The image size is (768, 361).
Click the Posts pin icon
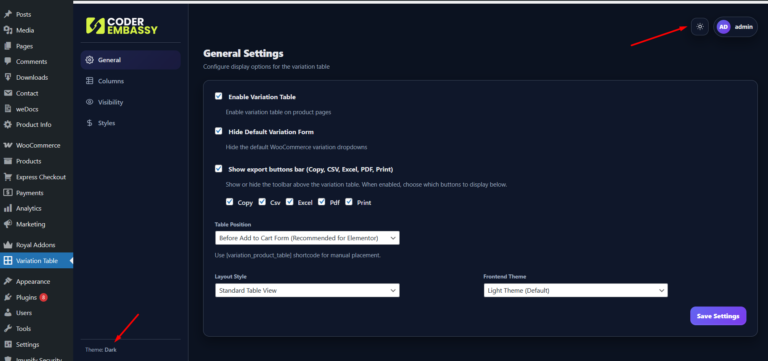(x=8, y=15)
